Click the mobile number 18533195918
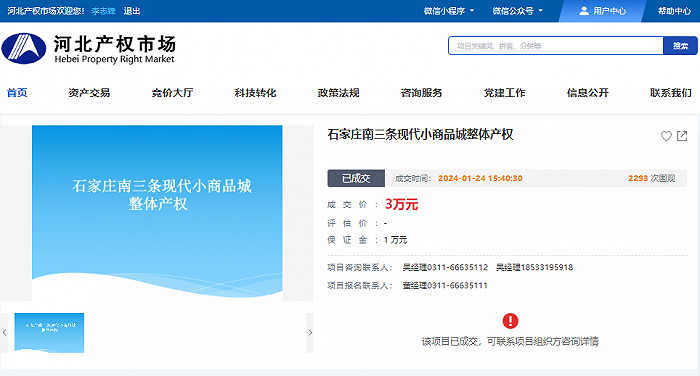 pos(546,267)
